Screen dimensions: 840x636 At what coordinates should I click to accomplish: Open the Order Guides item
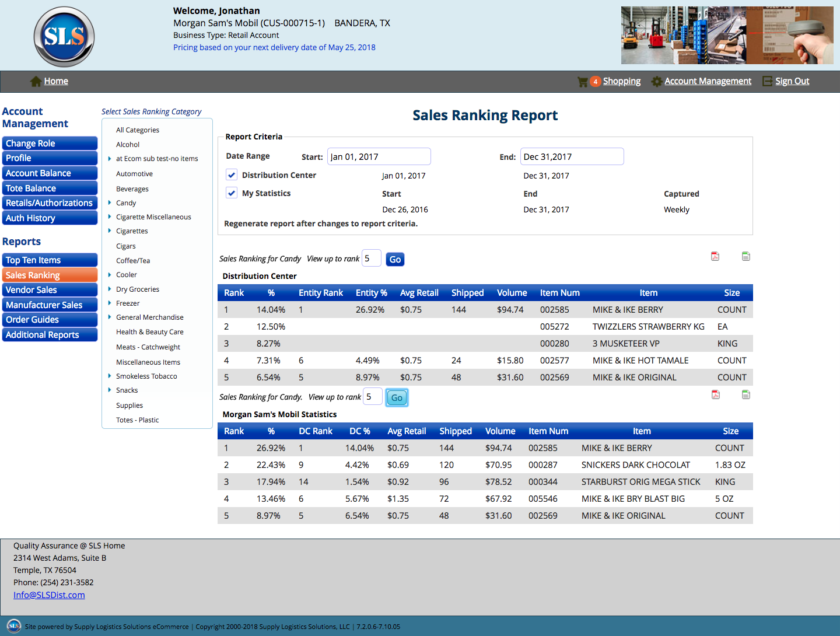[50, 320]
